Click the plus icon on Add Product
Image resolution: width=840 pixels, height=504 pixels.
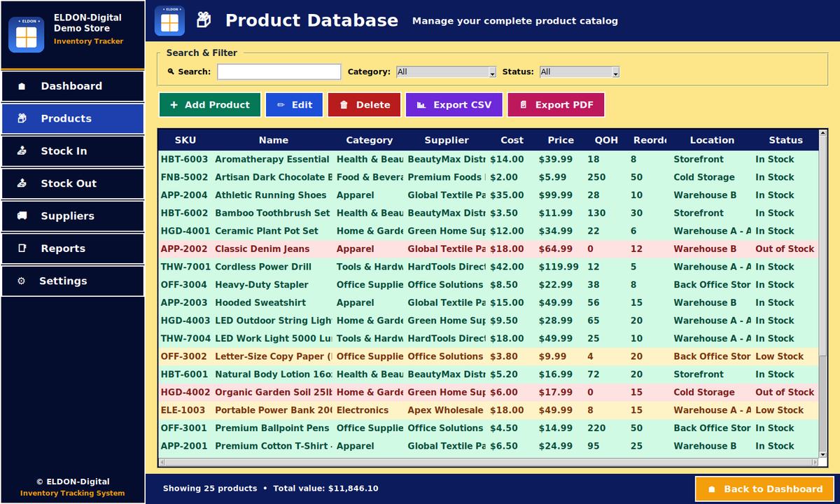[x=174, y=105]
